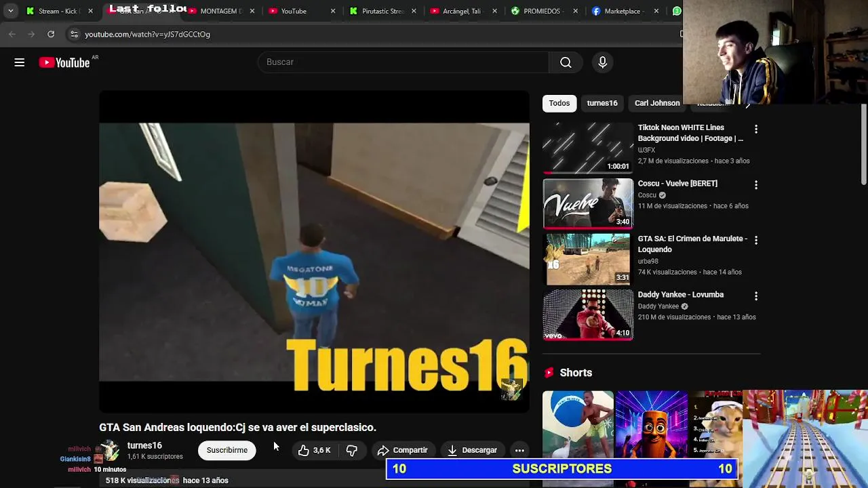Switch to the Arcángel tab
The height and width of the screenshot is (488, 868).
pyautogui.click(x=463, y=11)
